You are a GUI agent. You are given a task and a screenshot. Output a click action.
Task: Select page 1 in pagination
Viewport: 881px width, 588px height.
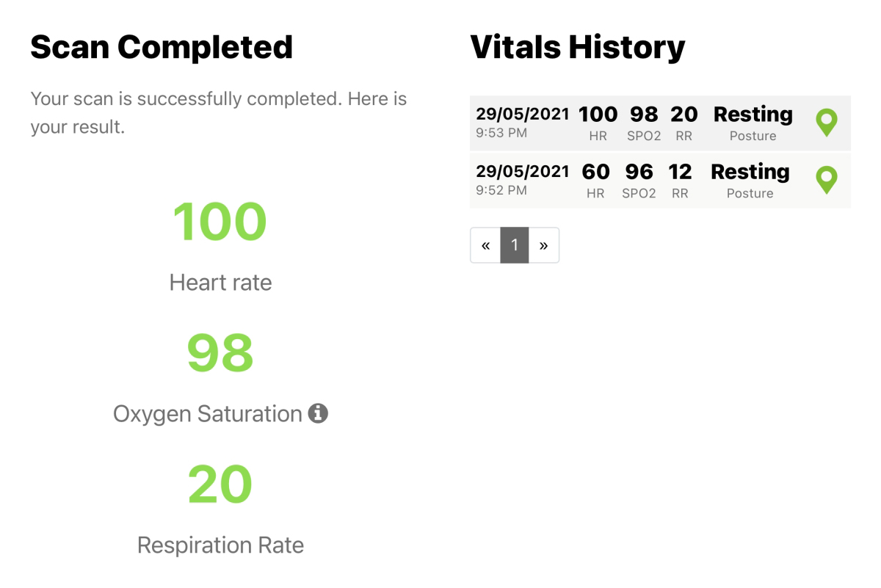(x=515, y=245)
